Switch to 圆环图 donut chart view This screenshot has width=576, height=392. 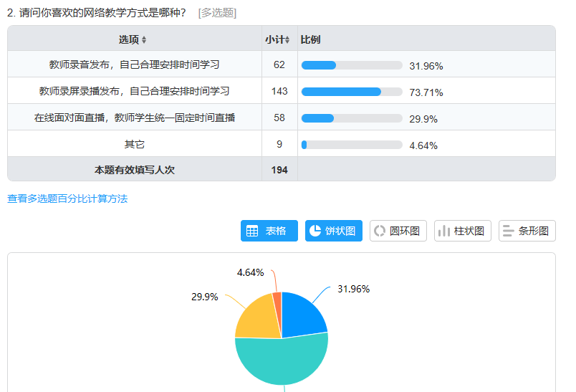(398, 231)
